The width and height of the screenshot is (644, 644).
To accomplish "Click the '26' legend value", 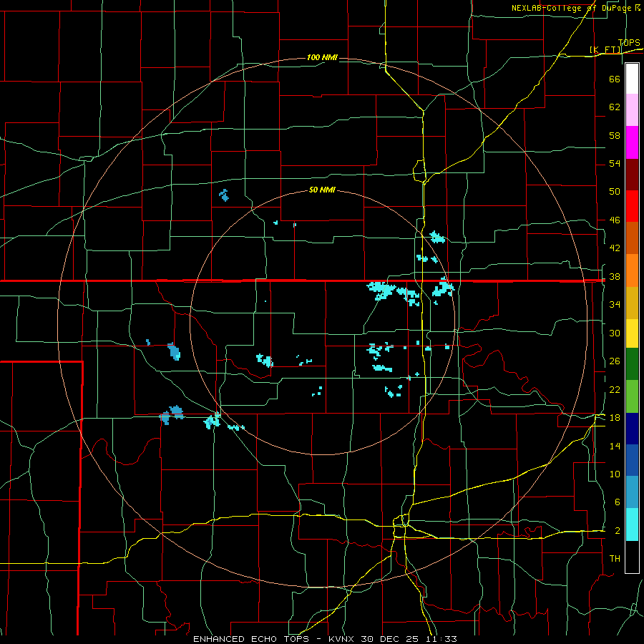I will [x=615, y=361].
